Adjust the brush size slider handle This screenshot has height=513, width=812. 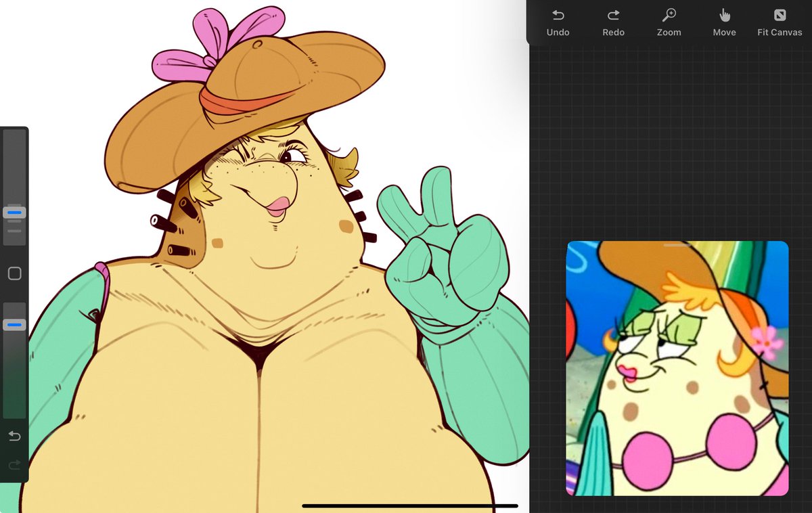(x=14, y=213)
